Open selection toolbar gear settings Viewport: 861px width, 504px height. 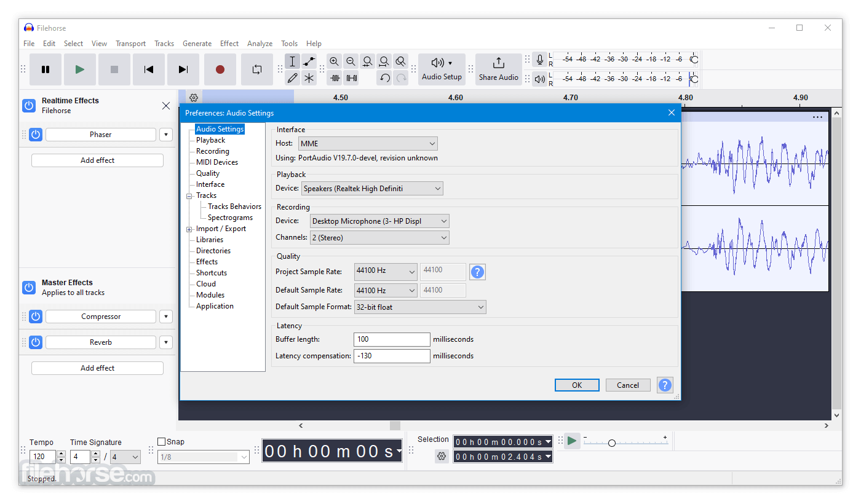pos(441,456)
